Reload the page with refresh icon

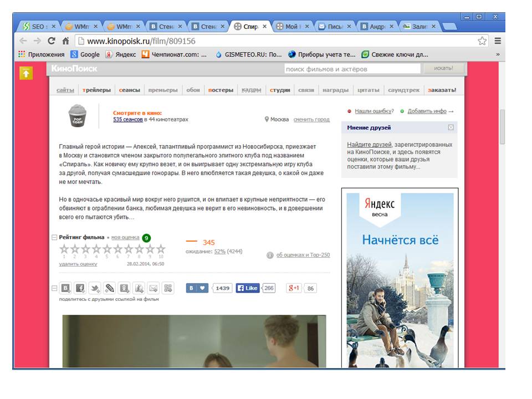tap(52, 41)
